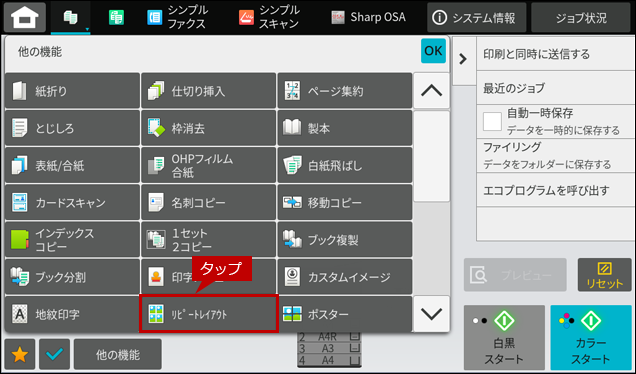Select 地紋印字 function
Viewport: 636px width, 374px height.
tap(73, 314)
